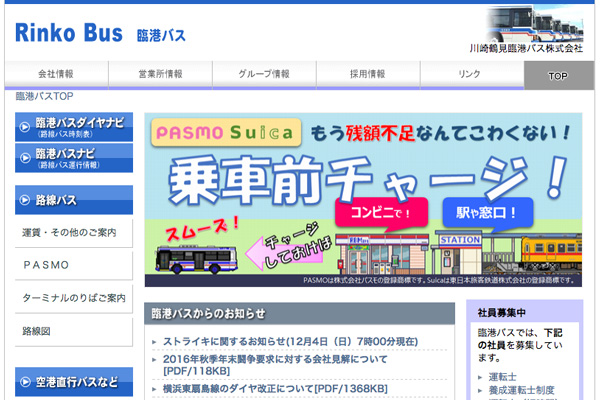Screen dimensions: 600x400
Task: Open the PASMO sidebar link
Action: click(73, 265)
